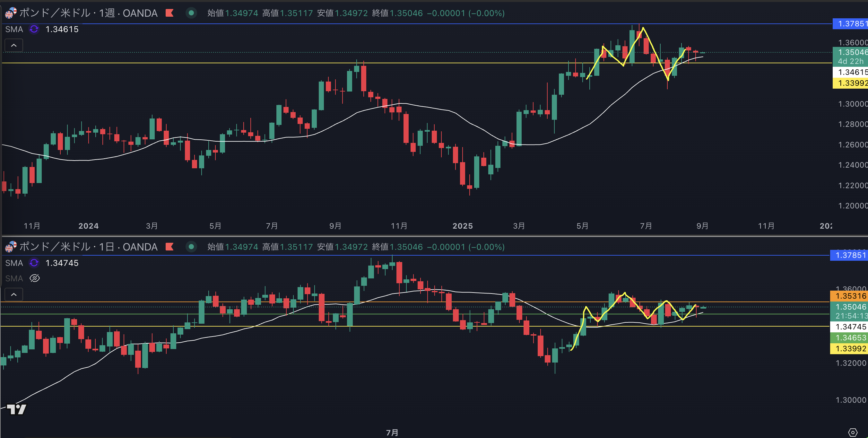Click 1.30000 on daily price scale
The height and width of the screenshot is (438, 868).
[x=851, y=400]
